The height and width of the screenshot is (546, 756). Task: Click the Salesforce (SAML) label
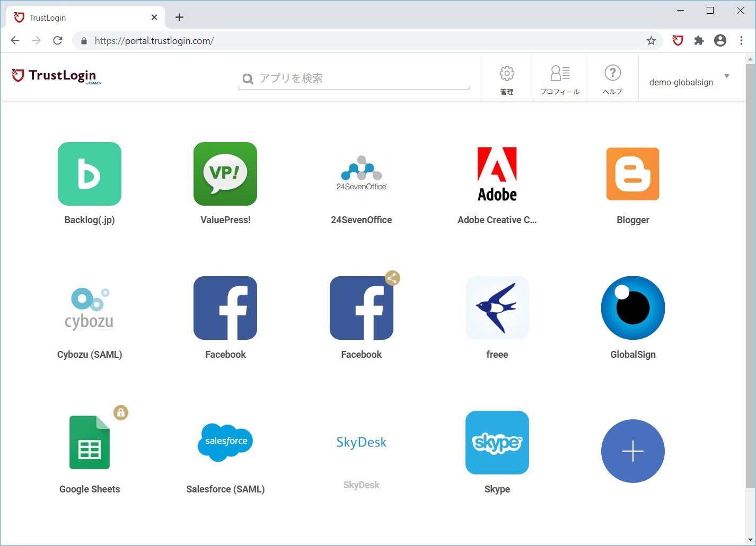coord(225,489)
